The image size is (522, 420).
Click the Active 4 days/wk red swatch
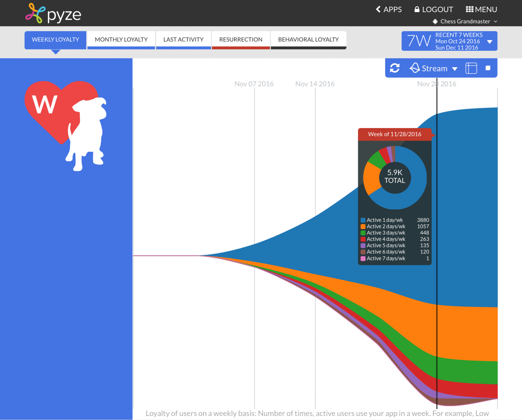pyautogui.click(x=363, y=239)
